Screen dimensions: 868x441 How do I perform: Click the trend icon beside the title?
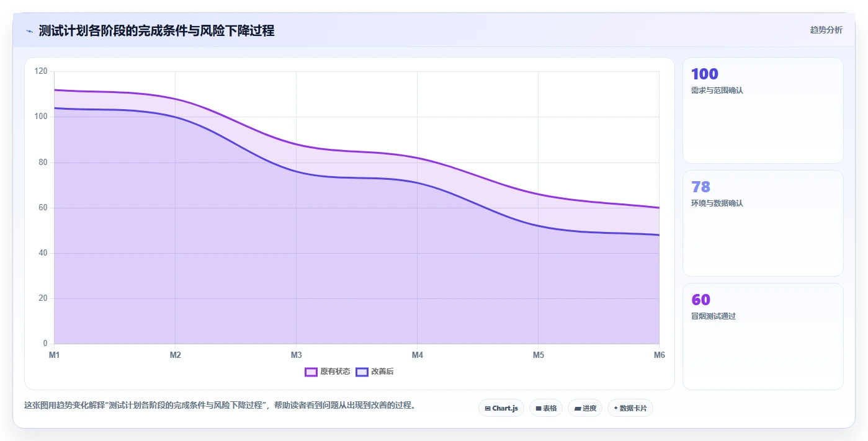click(29, 31)
